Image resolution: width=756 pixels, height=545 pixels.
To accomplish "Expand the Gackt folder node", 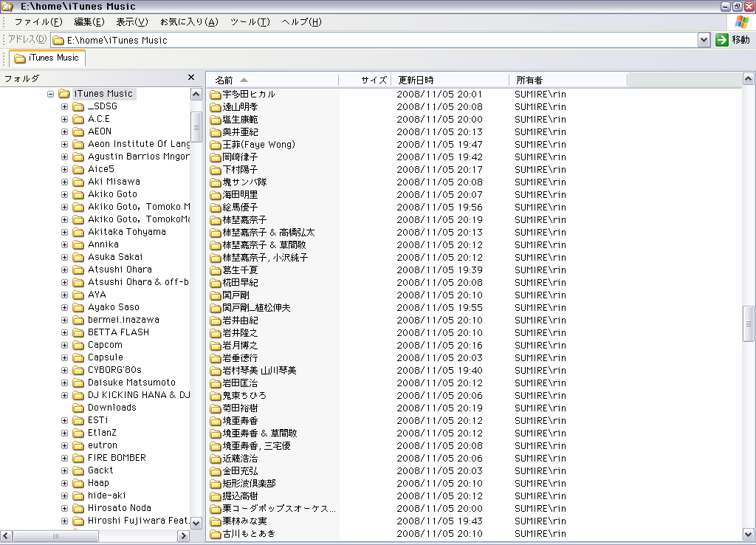I will coord(65,470).
